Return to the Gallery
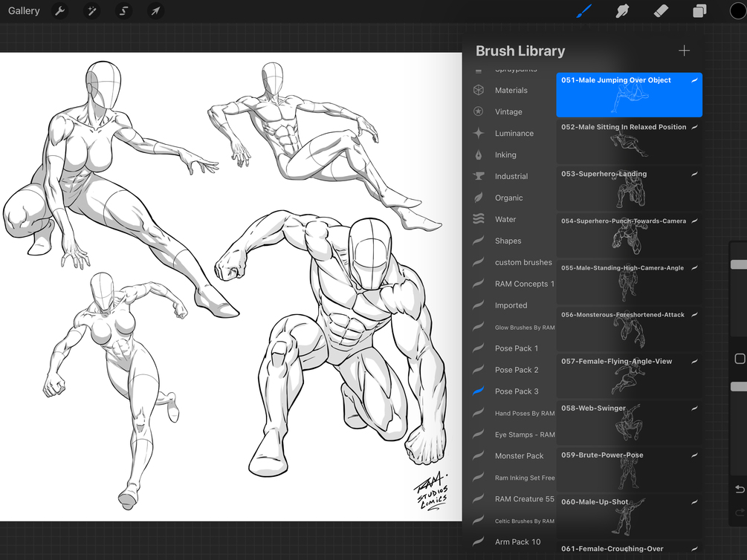Screen dimensions: 747x560 coord(24,10)
